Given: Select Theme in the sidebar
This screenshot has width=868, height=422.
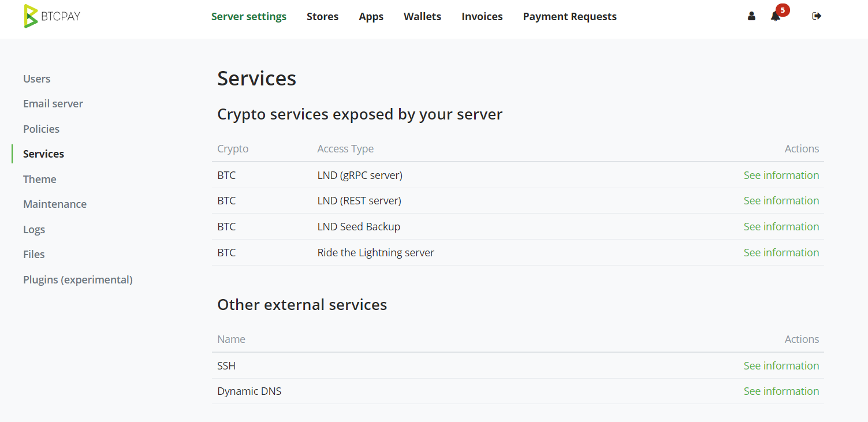Looking at the screenshot, I should click(40, 179).
